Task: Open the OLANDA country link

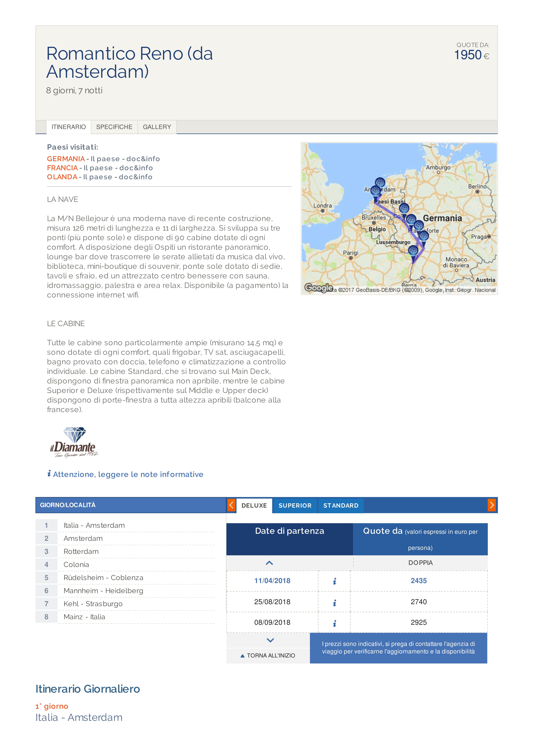Action: pos(62,177)
